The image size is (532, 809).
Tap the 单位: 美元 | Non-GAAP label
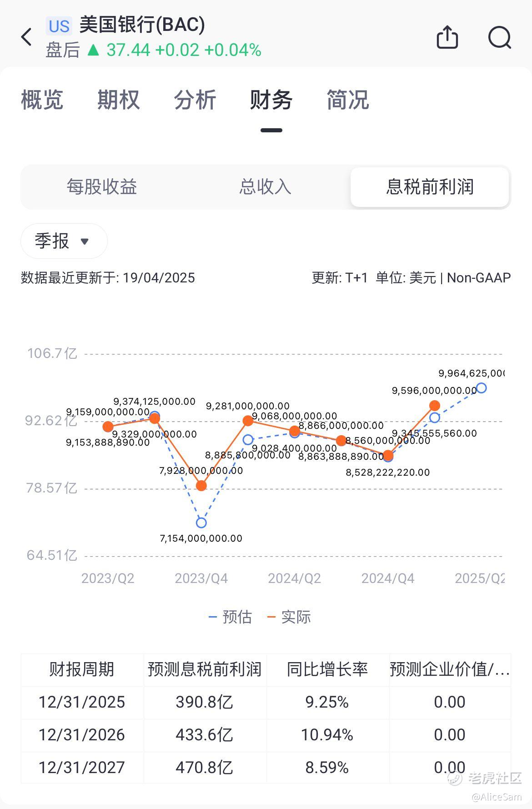443,278
